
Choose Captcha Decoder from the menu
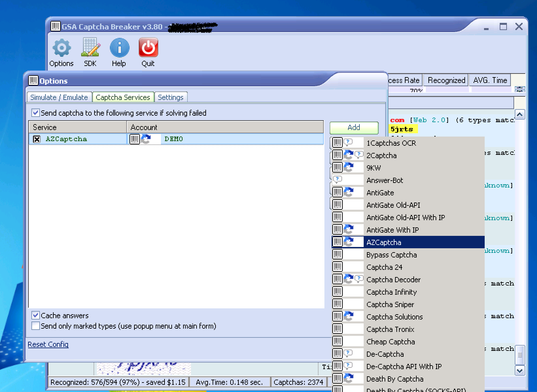pyautogui.click(x=408, y=279)
